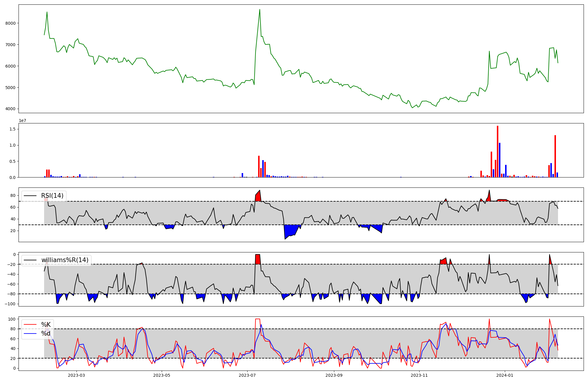Click the williams%R(14) legend label
The height and width of the screenshot is (382, 588).
pyautogui.click(x=65, y=260)
